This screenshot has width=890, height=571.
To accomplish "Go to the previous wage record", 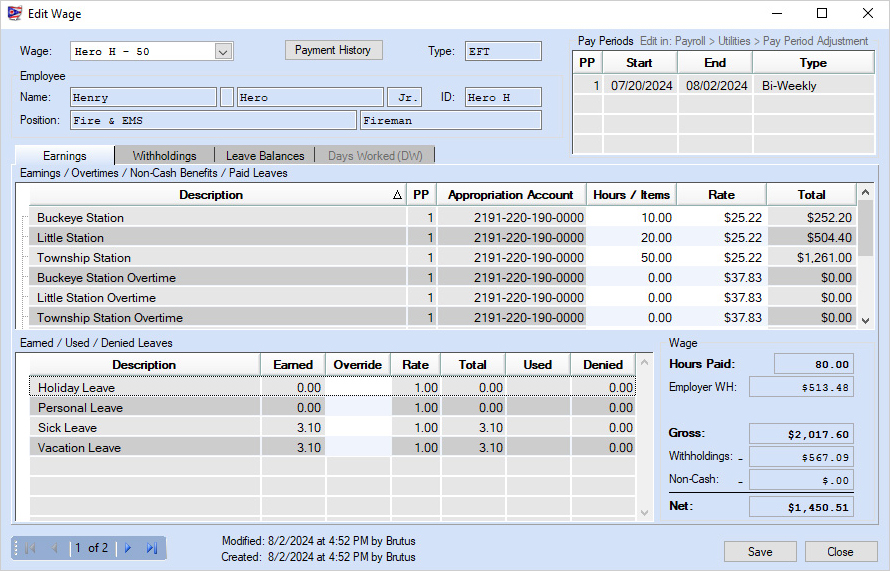I will pyautogui.click(x=54, y=548).
